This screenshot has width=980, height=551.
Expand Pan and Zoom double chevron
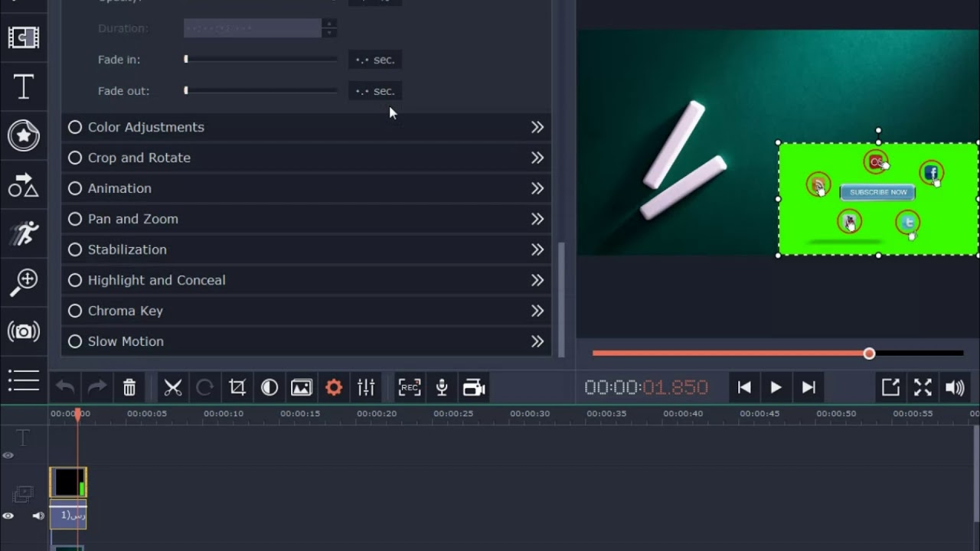coord(537,219)
